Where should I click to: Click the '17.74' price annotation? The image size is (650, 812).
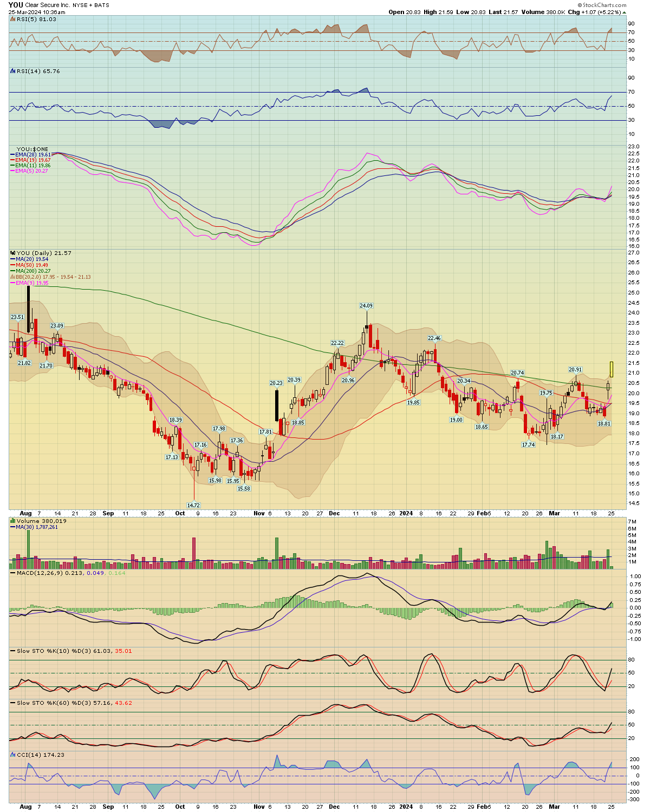(528, 445)
